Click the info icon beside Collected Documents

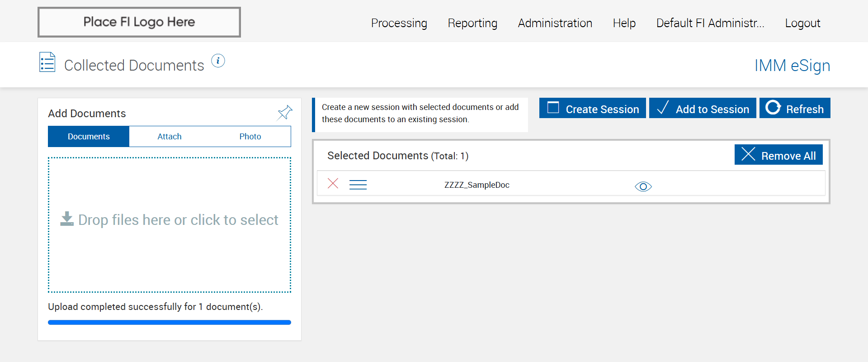(x=218, y=61)
